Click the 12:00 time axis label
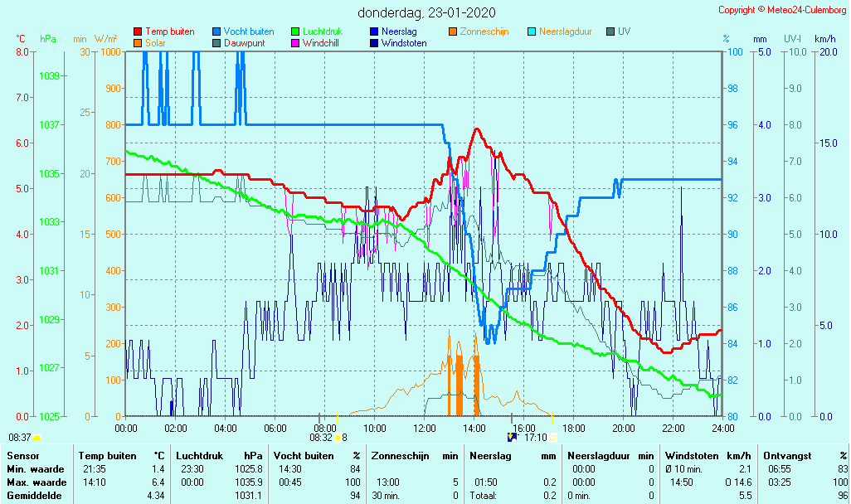851x504 pixels. click(425, 428)
